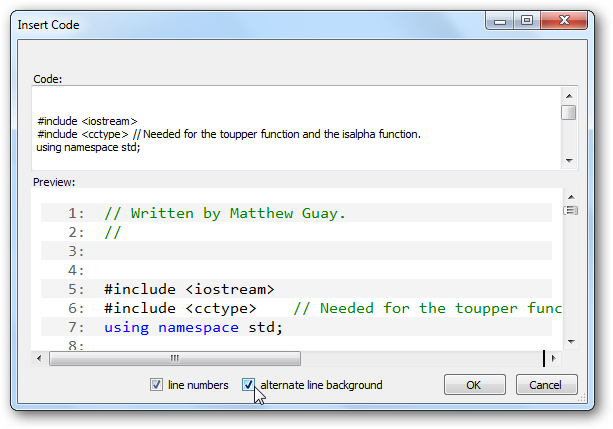Close the Insert Code dialog
This screenshot has height=429, width=613.
[x=564, y=21]
